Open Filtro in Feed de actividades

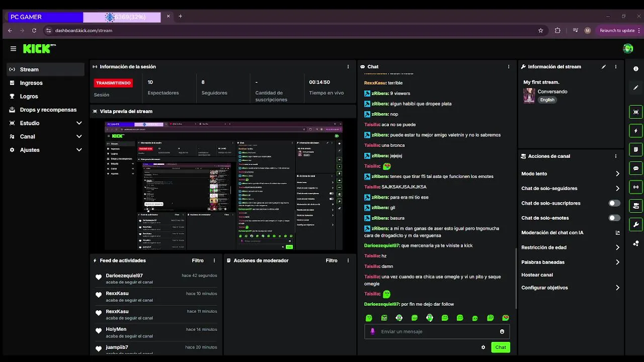click(x=198, y=260)
